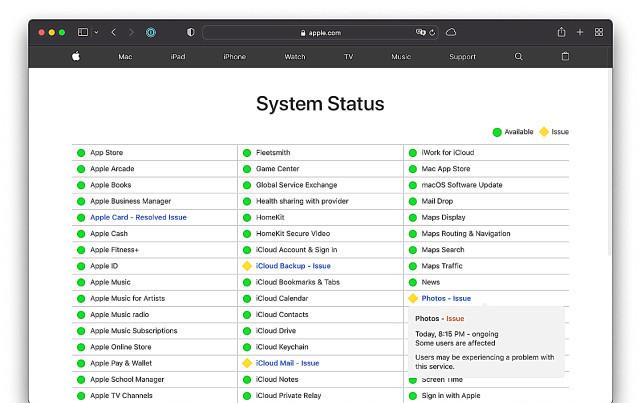Open the Apple Card - Resolved Issue link

(138, 217)
